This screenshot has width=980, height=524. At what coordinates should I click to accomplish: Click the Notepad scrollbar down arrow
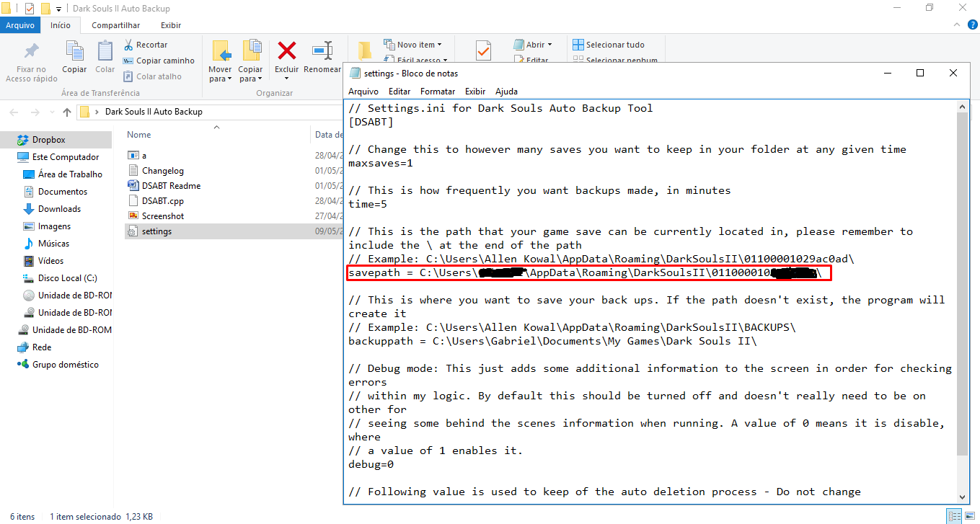pos(963,497)
